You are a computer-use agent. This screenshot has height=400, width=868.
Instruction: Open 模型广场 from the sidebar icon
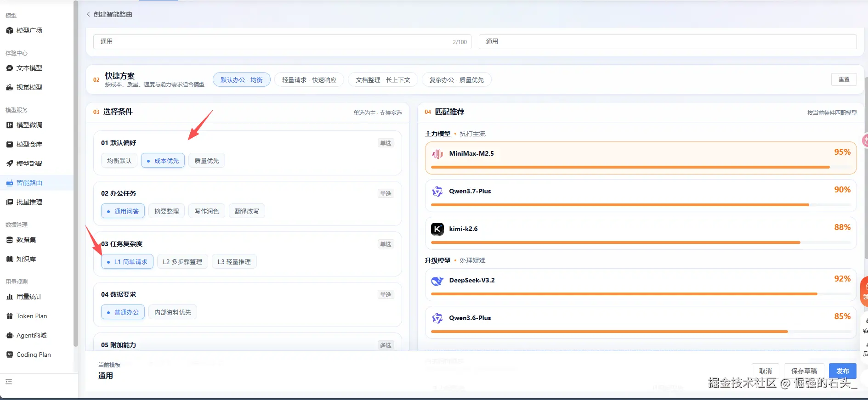[x=9, y=30]
